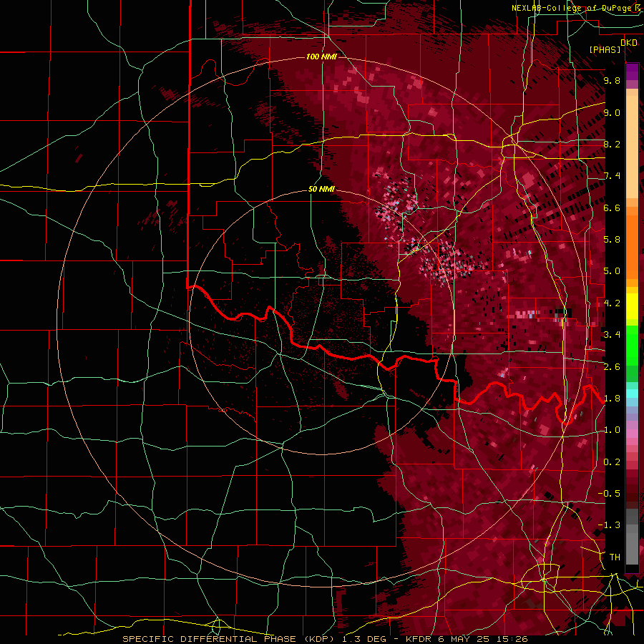The image size is (644, 644).
Task: Click the 9.8 value on the color scale
Action: (612, 80)
